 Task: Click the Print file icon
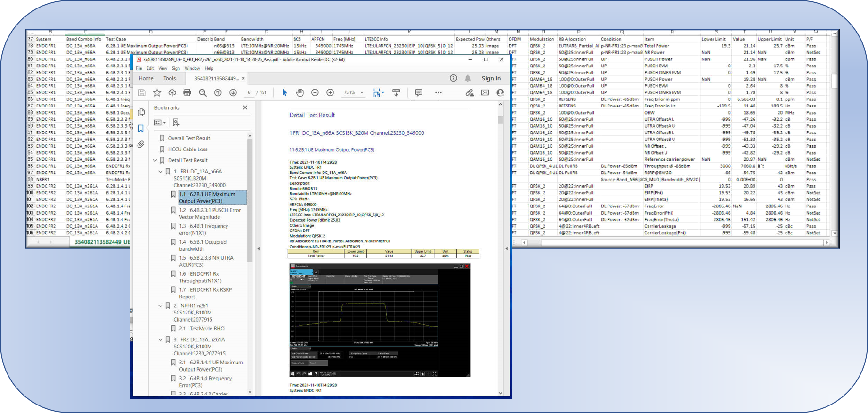[187, 93]
